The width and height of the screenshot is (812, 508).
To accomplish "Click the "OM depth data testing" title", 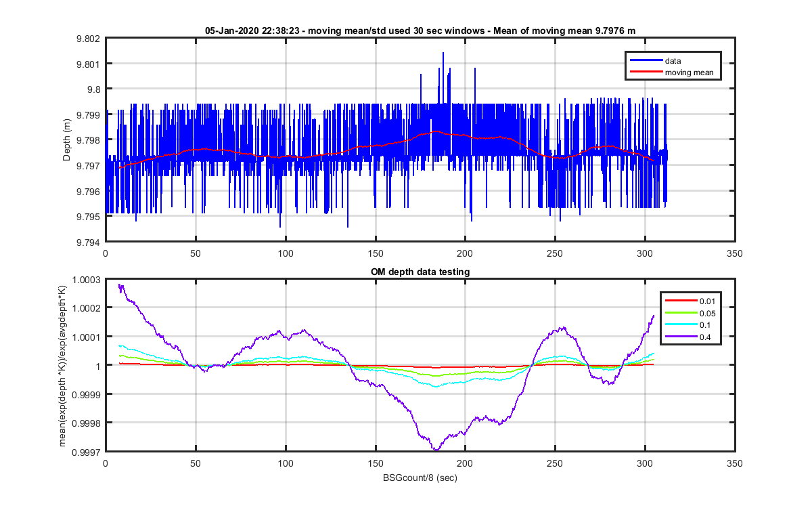I will pyautogui.click(x=420, y=272).
